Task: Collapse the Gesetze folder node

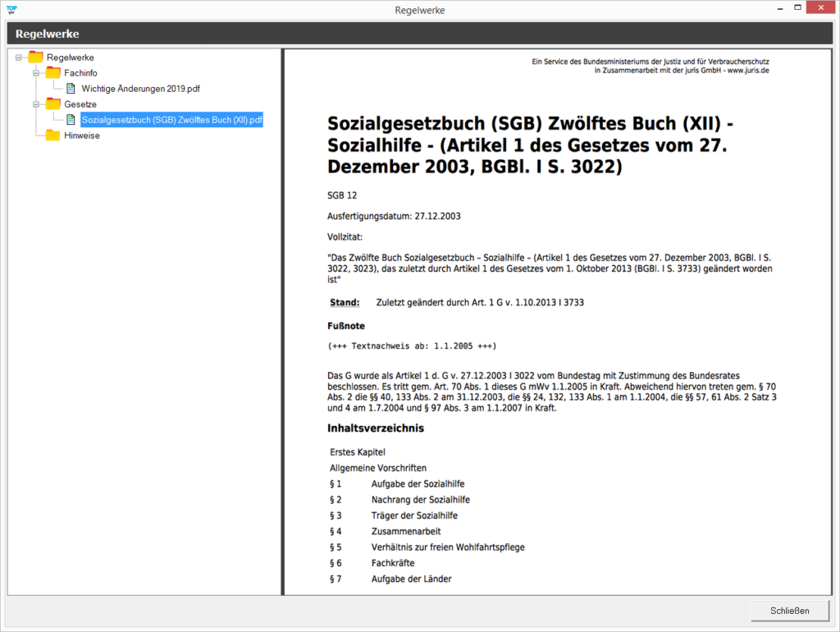Action: (36, 104)
